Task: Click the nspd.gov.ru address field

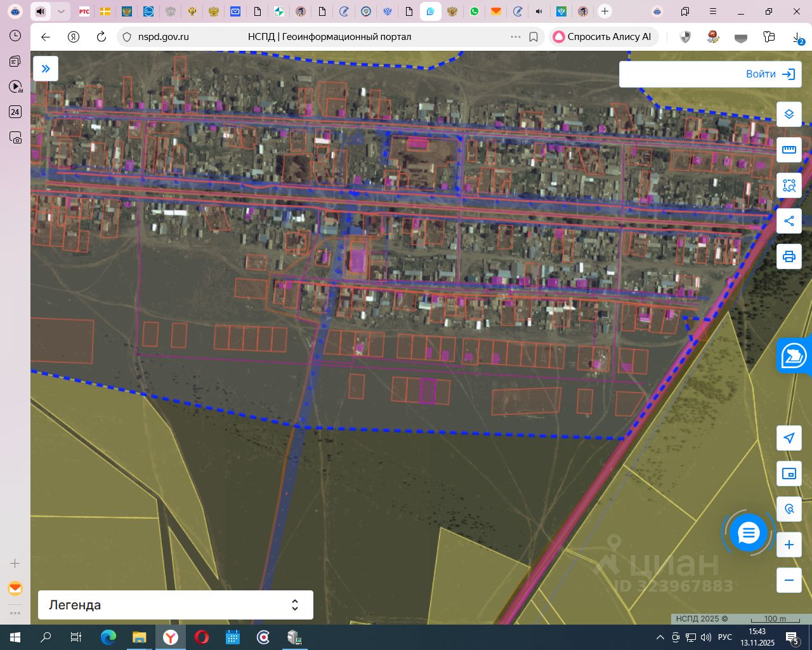Action: (164, 37)
